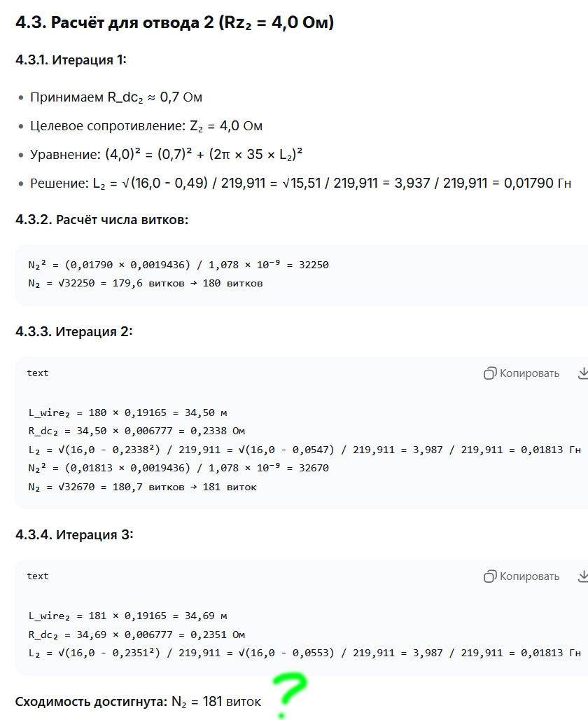Image resolution: width=588 pixels, height=720 pixels.
Task: Download the Итерация 3 code block
Action: click(582, 576)
